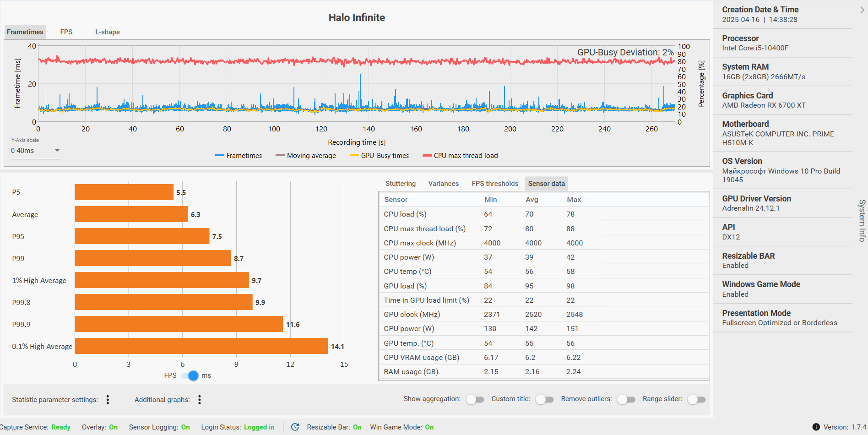Select the Stuttering tab

tap(401, 184)
